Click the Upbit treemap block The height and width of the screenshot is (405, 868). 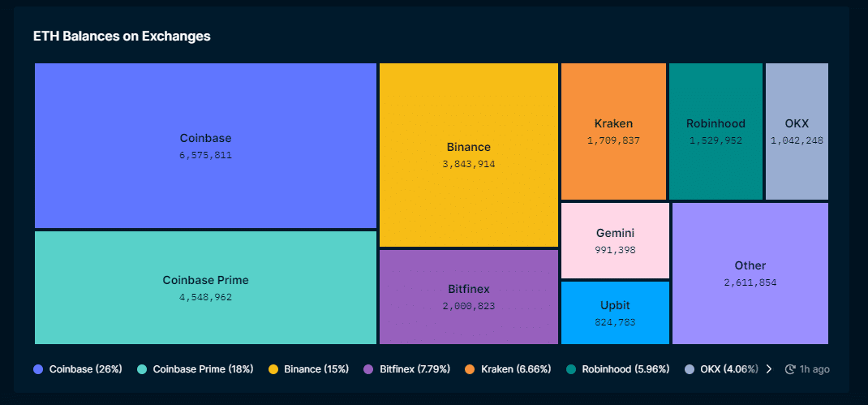pos(615,312)
